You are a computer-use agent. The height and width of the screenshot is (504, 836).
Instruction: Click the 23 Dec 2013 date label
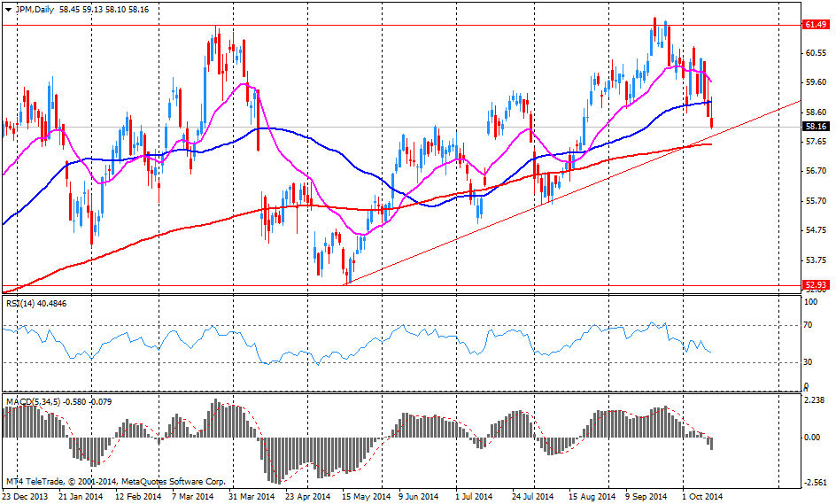coord(27,497)
